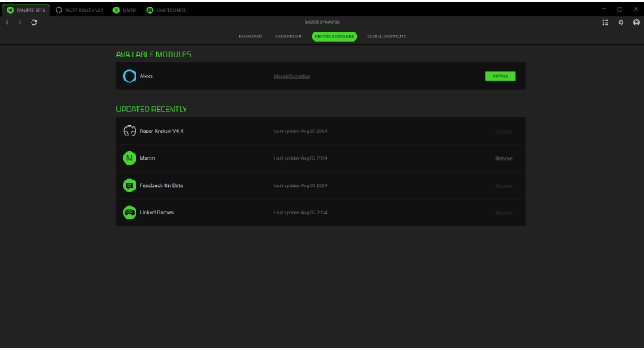Open the Macro title tab

[x=125, y=10]
